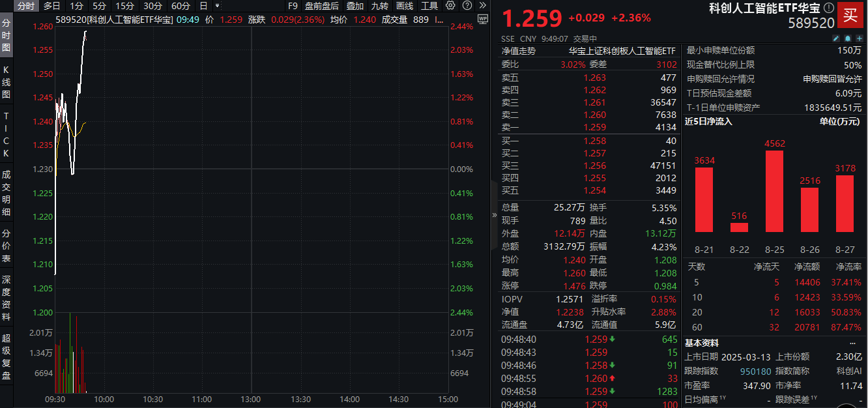The height and width of the screenshot is (408, 868).
Task: Open the 分时图 sidebar view
Action: [6, 35]
